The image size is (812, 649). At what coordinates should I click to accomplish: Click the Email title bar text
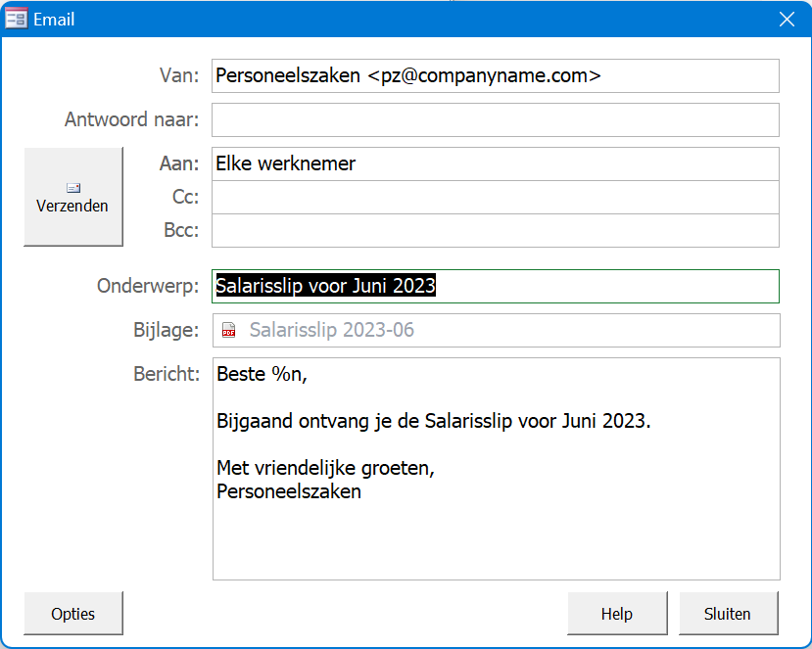coord(54,19)
